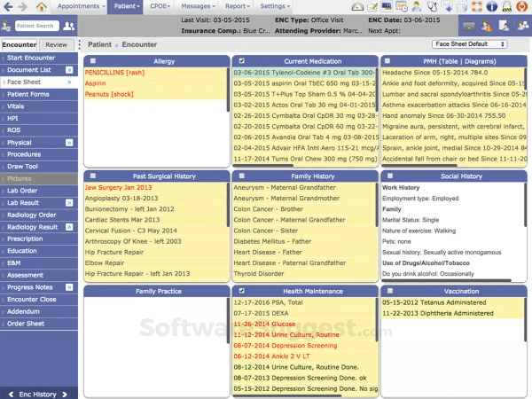Click the Lab Result arrow icon in sidebar
This screenshot has height=399, width=532.
[x=70, y=202]
